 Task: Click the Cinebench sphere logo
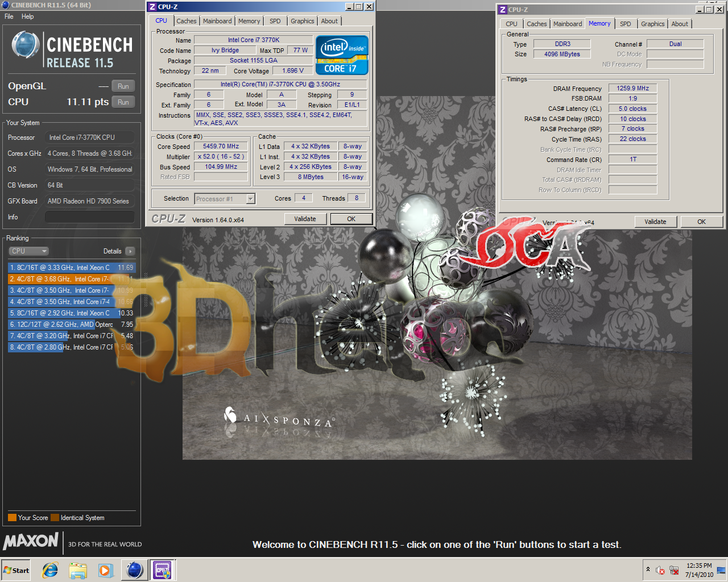26,46
